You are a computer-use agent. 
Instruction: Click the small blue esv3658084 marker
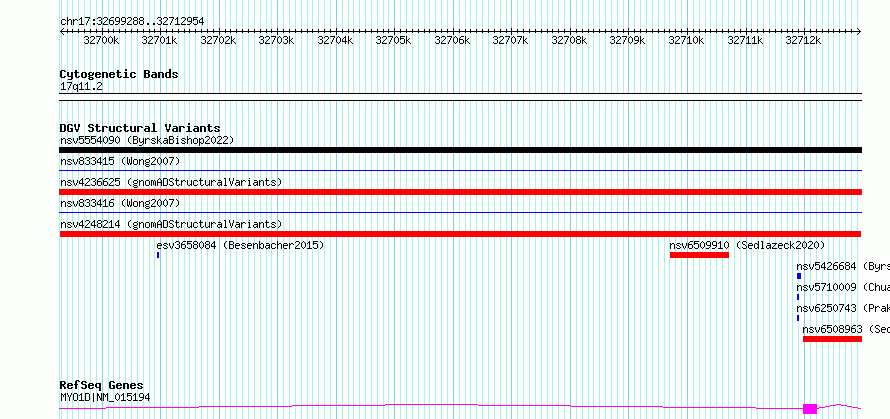coord(158,255)
